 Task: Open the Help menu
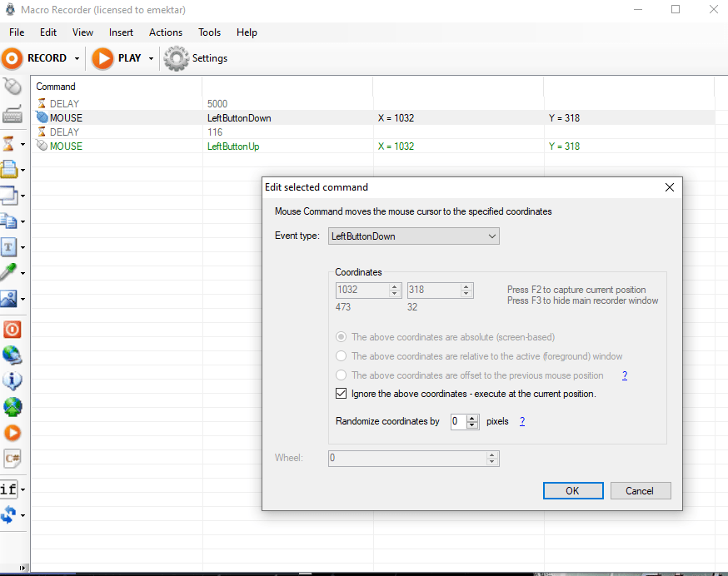click(247, 32)
